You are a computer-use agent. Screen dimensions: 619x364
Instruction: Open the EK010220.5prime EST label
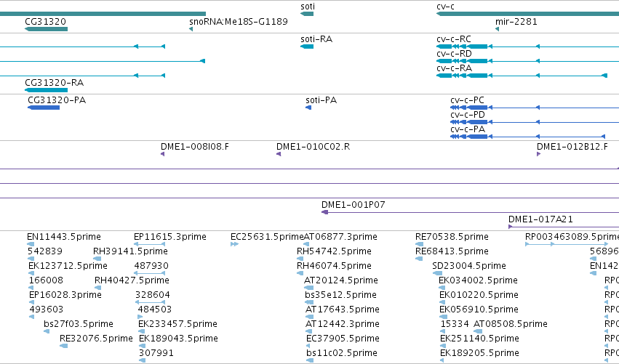(x=479, y=295)
